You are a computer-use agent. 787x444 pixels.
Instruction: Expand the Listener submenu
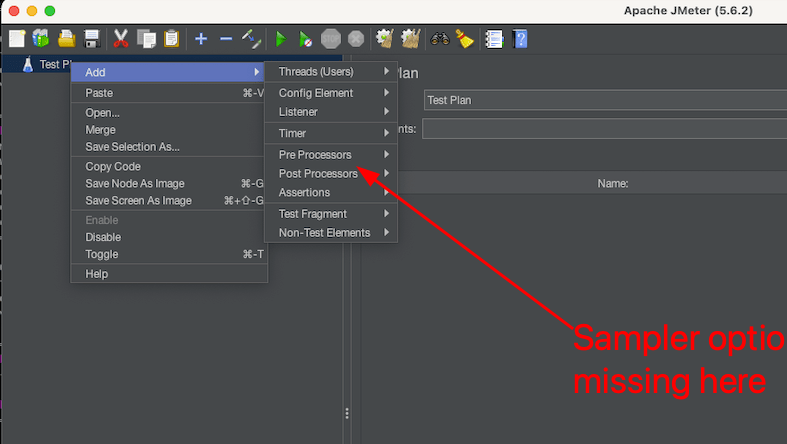pos(331,112)
